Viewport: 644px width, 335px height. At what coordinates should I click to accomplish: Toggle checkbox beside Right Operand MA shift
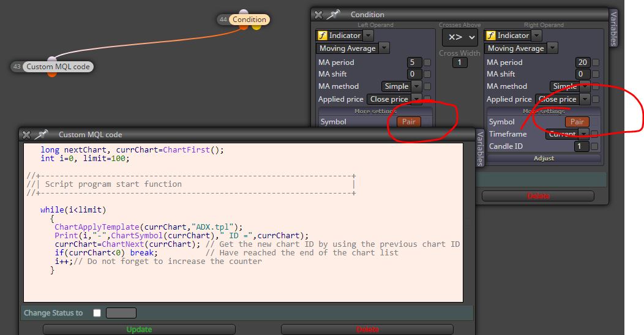596,74
